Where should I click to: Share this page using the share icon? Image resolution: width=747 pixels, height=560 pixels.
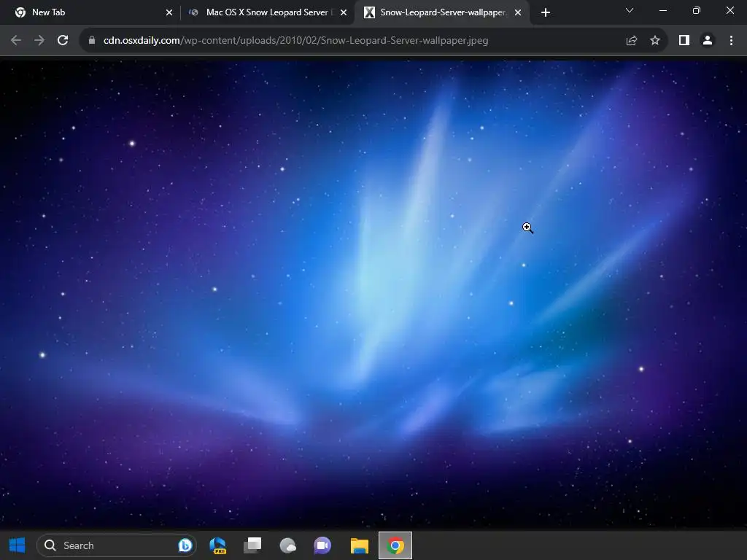coord(632,41)
